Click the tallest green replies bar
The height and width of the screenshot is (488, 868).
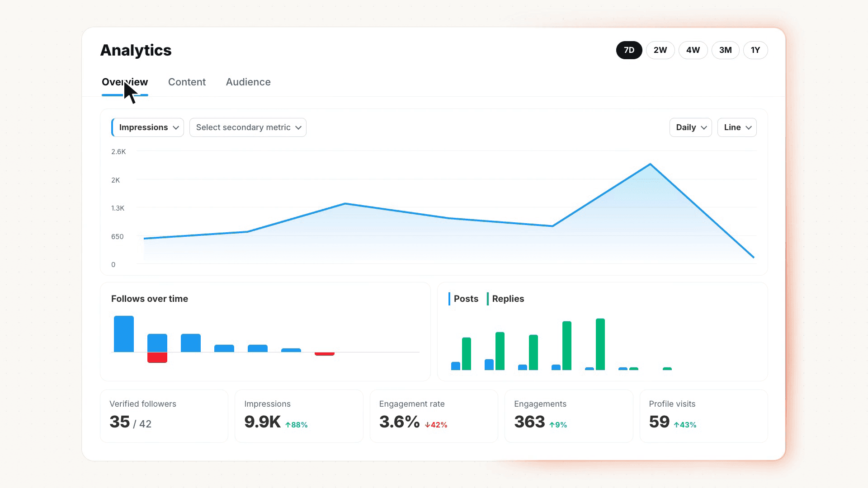(600, 344)
